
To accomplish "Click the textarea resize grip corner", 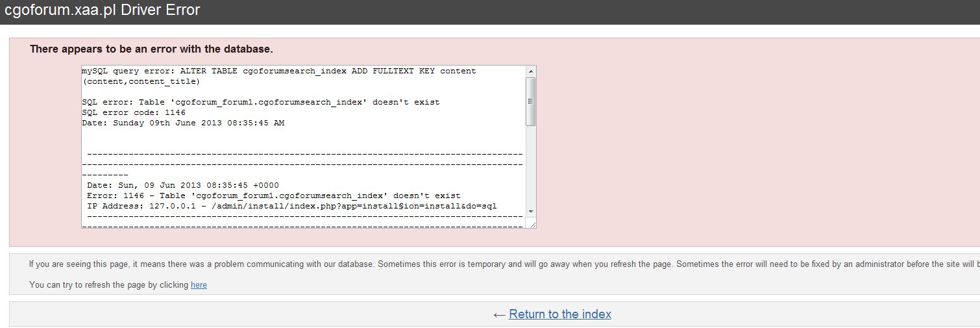I will point(532,224).
